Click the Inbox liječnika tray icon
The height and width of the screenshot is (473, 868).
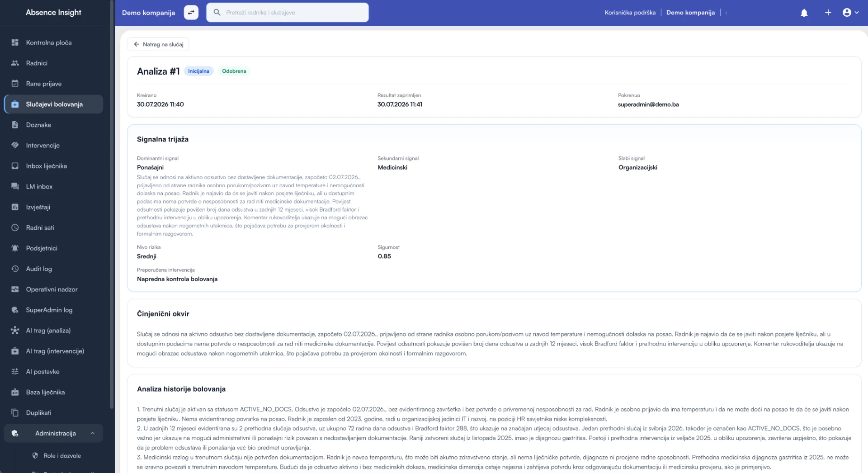[15, 166]
